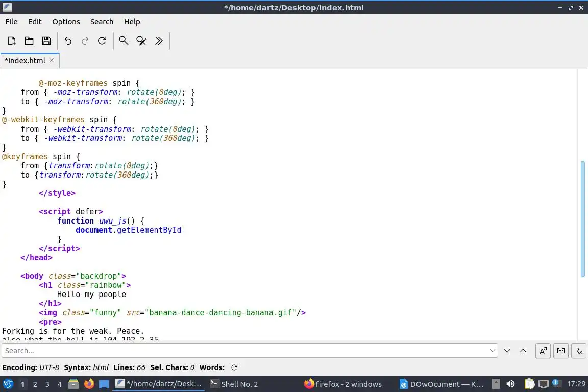The height and width of the screenshot is (392, 588).
Task: Click the redo arrow icon
Action: 85,40
